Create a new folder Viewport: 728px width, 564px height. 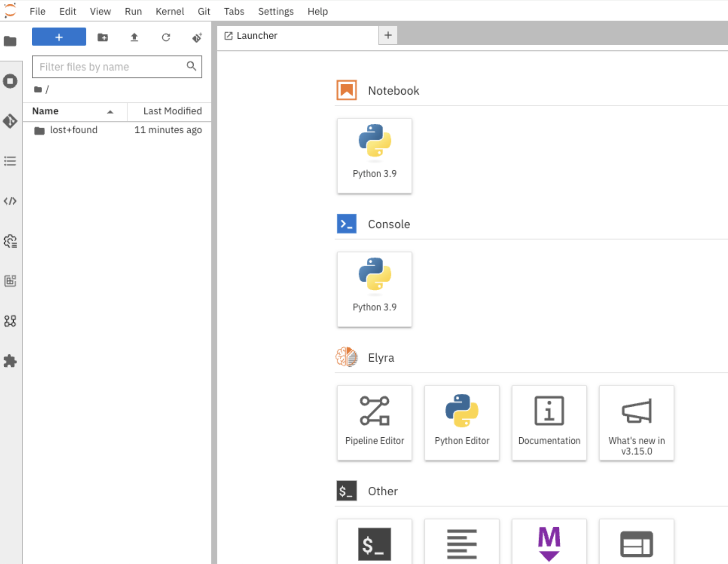(x=103, y=37)
